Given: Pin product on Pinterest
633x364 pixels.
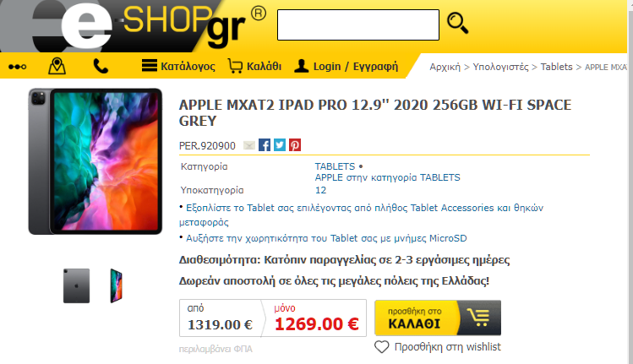Looking at the screenshot, I should pyautogui.click(x=295, y=145).
